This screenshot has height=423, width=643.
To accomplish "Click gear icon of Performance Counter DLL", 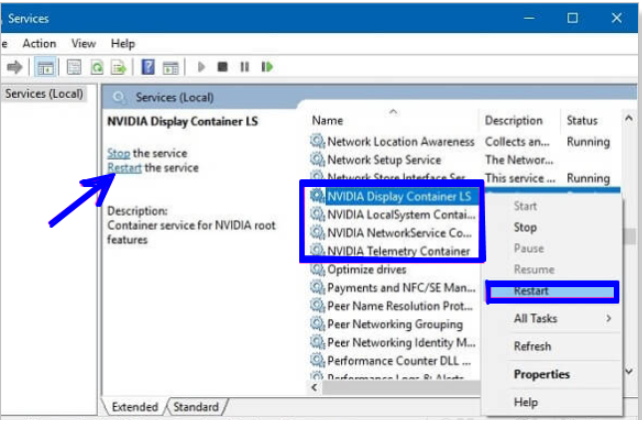I will [x=317, y=361].
